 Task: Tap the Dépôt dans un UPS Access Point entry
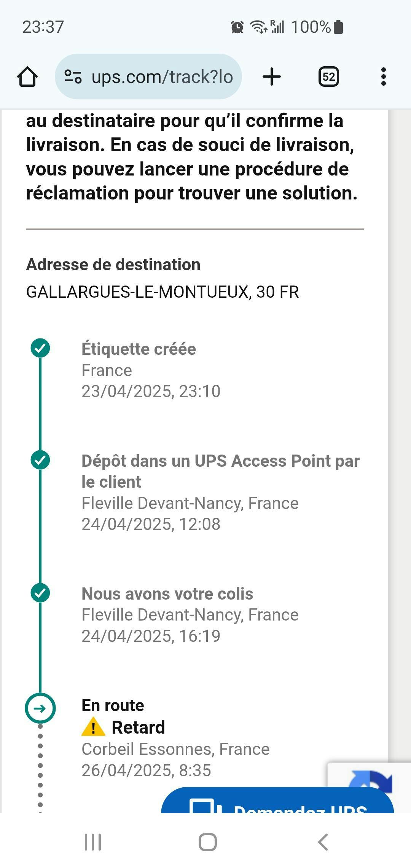pos(220,471)
